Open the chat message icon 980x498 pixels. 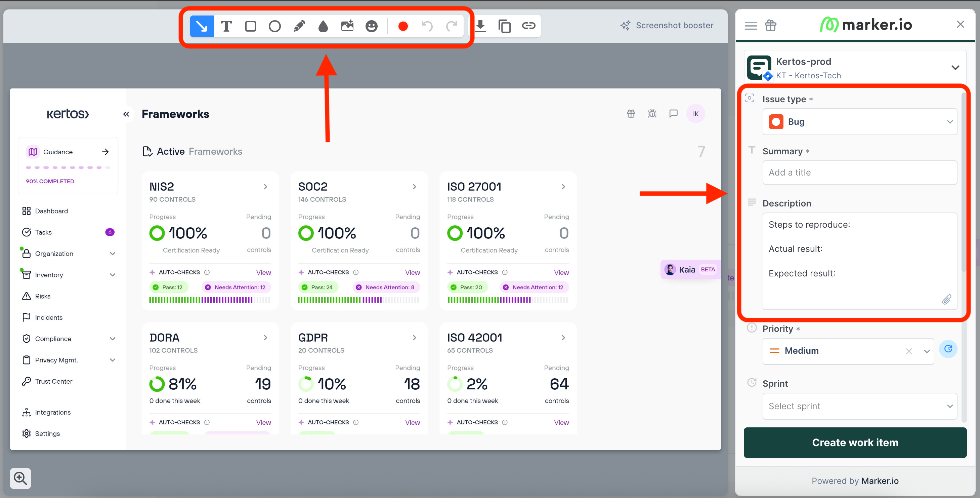[x=673, y=113]
